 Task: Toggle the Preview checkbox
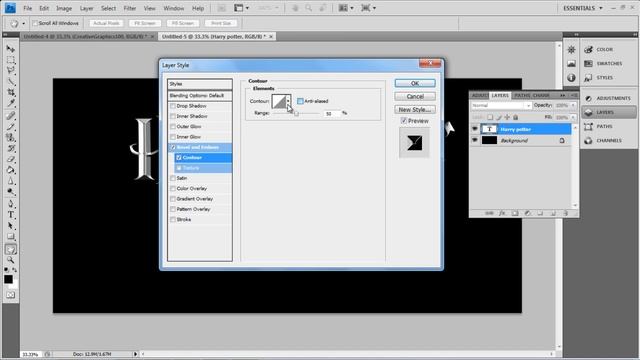click(404, 121)
